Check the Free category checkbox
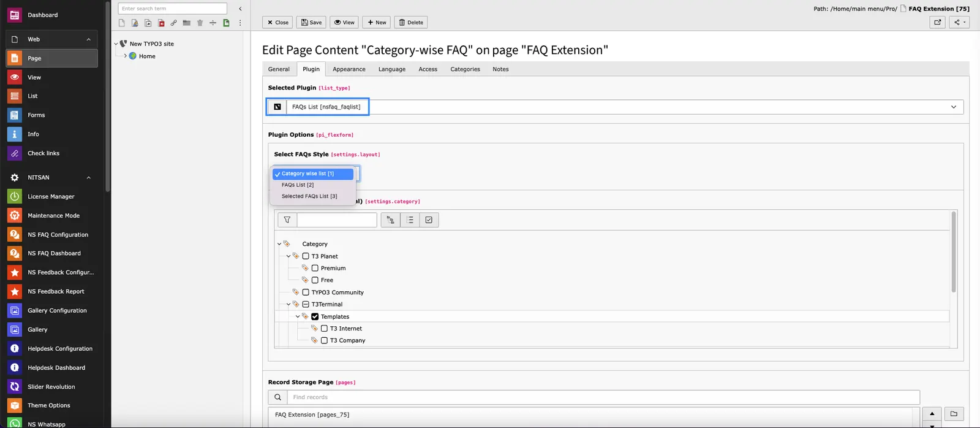Viewport: 980px width, 428px height. click(x=315, y=280)
